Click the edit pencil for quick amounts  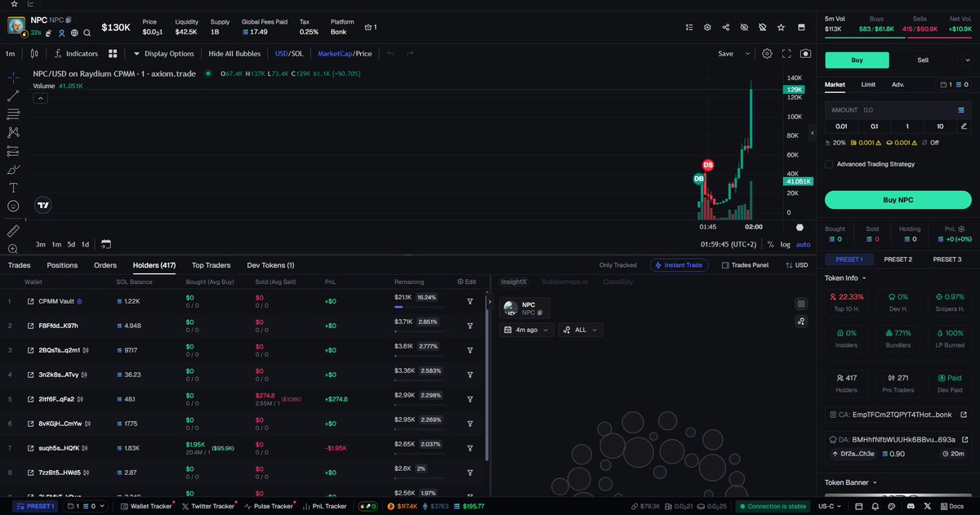(x=964, y=126)
